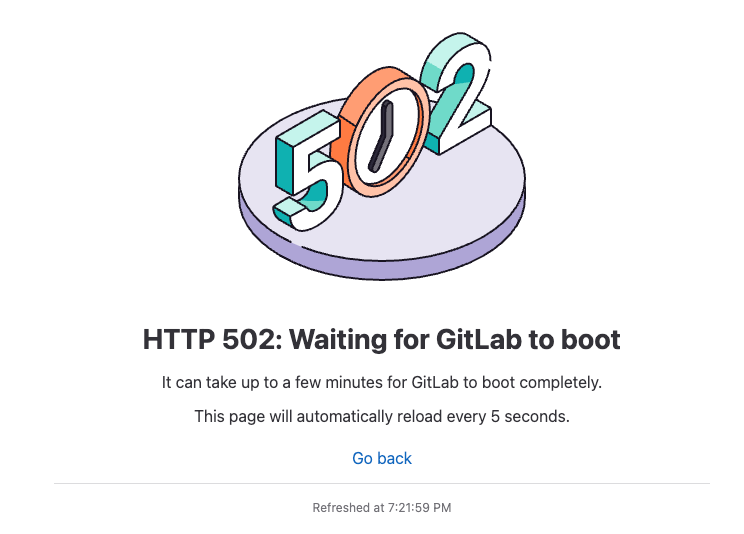Click the "boot completely" text
This screenshot has height=534, width=744.
tap(546, 382)
